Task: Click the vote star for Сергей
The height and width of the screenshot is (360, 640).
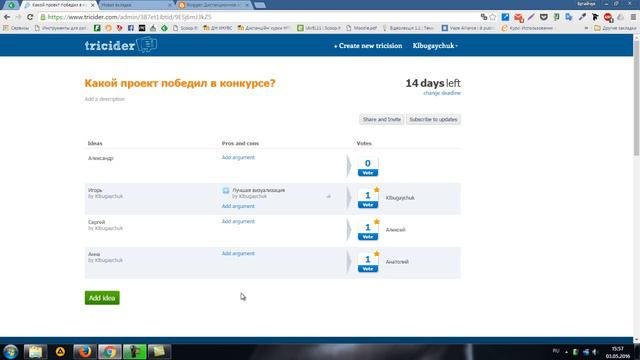Action: click(376, 222)
